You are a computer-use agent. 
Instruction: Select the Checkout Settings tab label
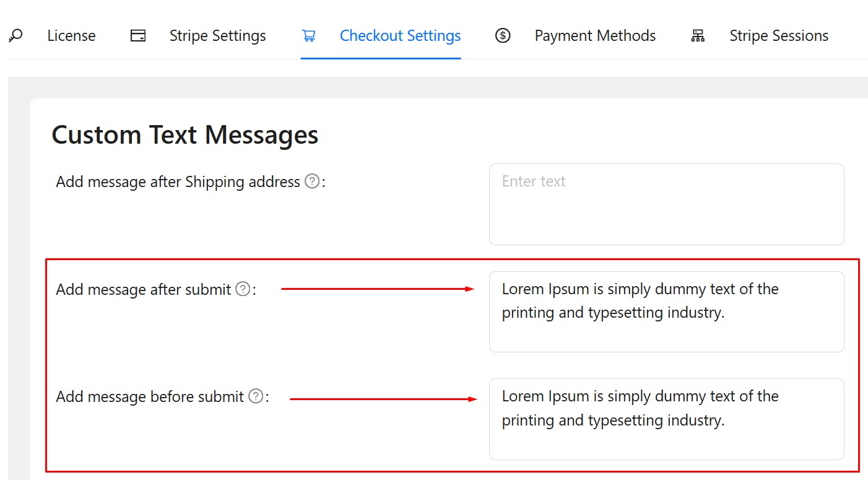(400, 36)
